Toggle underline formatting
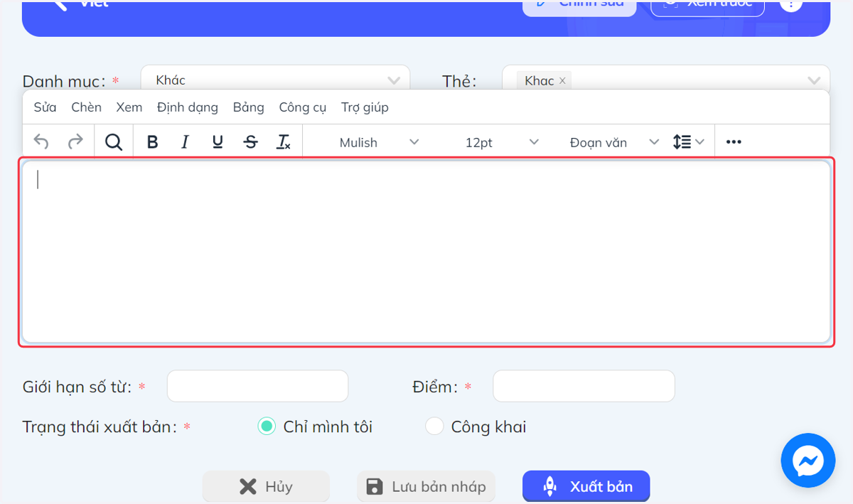The height and width of the screenshot is (504, 853). point(218,142)
